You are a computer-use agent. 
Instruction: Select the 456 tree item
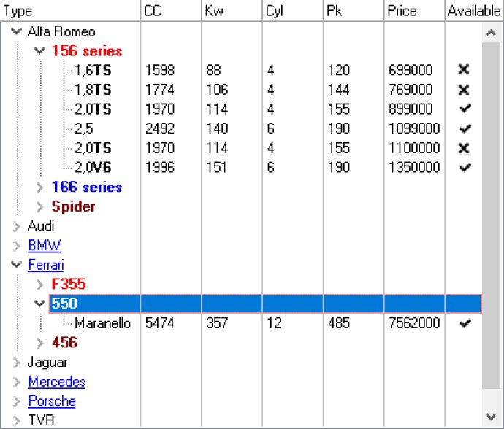click(x=64, y=343)
